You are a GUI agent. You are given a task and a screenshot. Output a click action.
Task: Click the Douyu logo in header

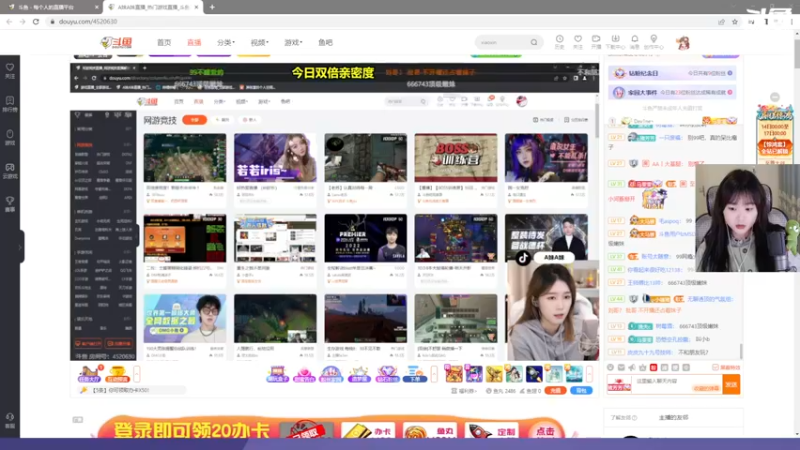point(116,42)
